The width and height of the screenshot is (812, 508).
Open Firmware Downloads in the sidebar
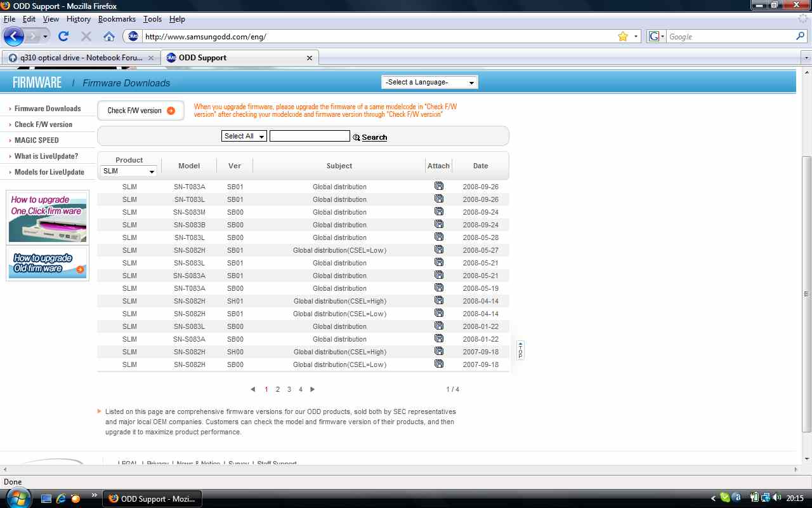pos(48,109)
